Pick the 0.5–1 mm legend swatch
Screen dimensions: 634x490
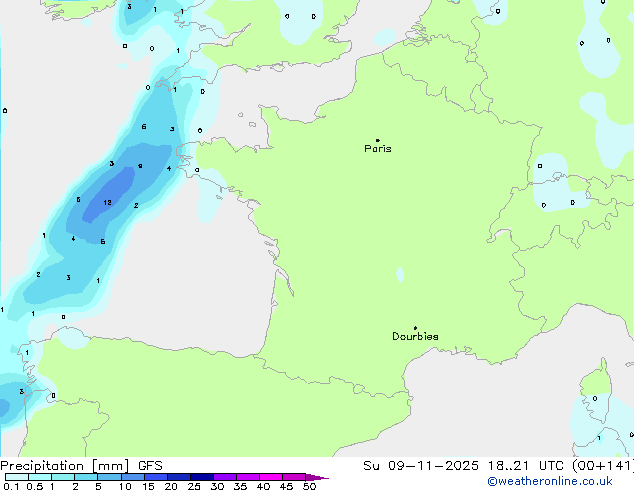click(x=40, y=477)
